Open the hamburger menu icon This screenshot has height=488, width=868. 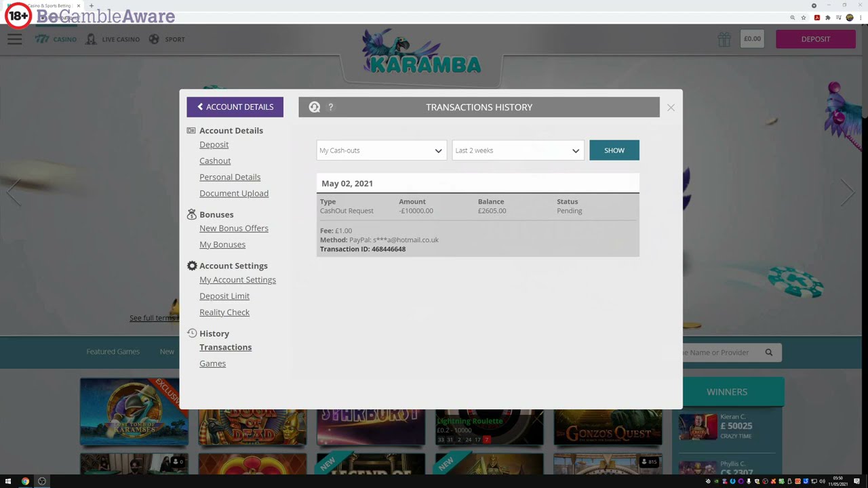click(15, 39)
